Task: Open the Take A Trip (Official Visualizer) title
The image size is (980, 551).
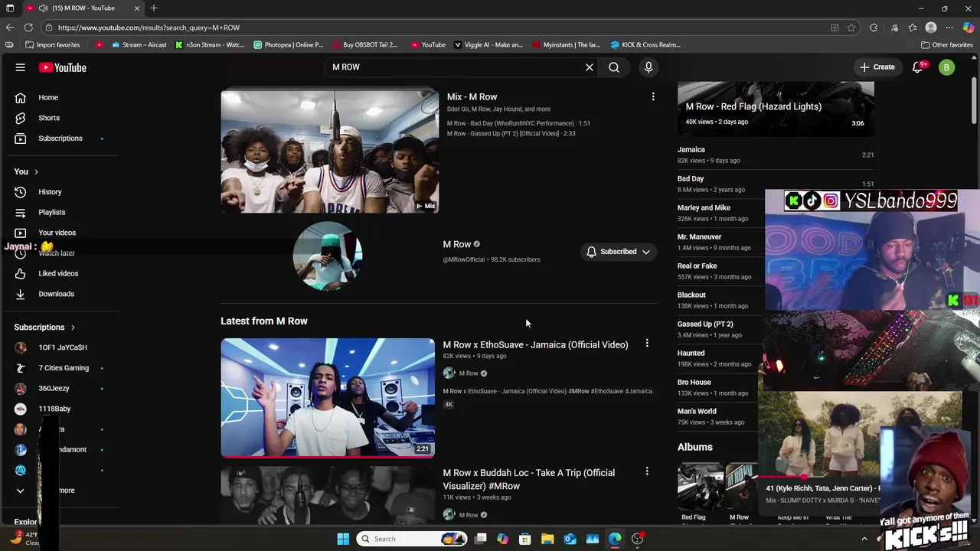Action: point(528,479)
